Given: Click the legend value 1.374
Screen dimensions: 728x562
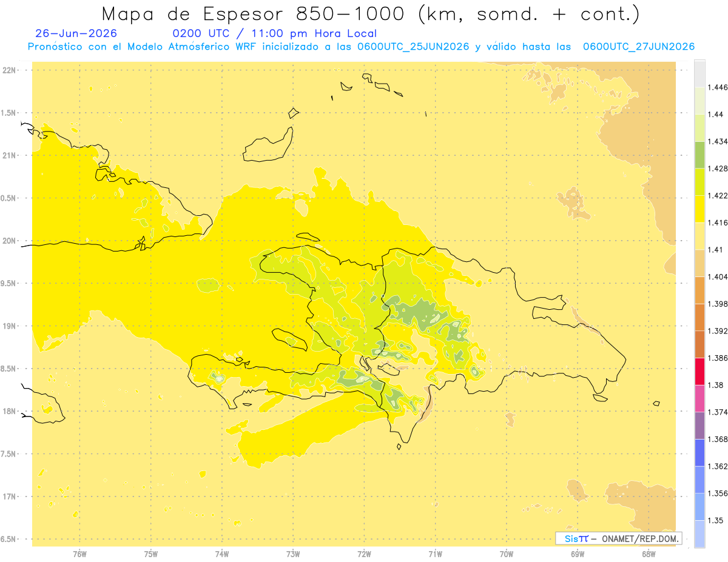Looking at the screenshot, I should [x=718, y=412].
